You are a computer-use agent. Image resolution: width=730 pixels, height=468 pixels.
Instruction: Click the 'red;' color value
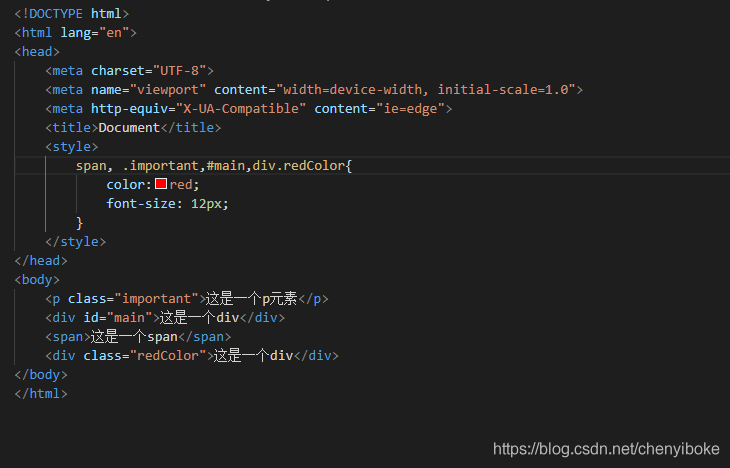pyautogui.click(x=184, y=185)
